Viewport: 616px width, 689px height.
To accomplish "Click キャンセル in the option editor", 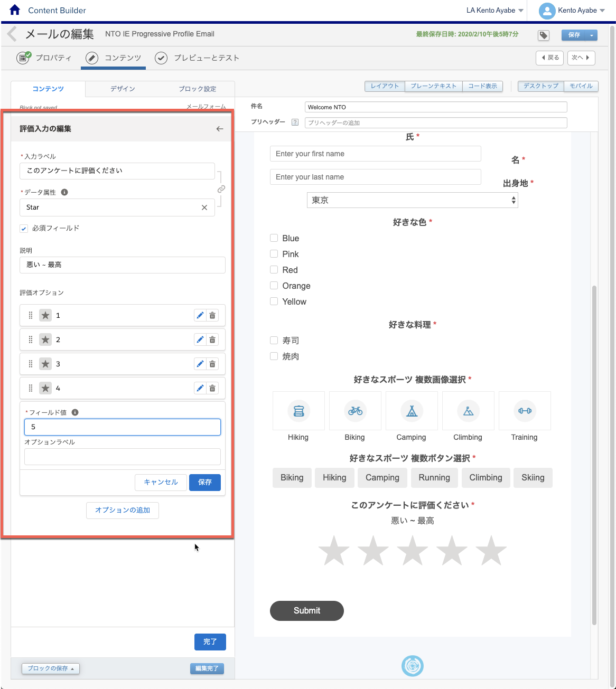I will click(161, 482).
